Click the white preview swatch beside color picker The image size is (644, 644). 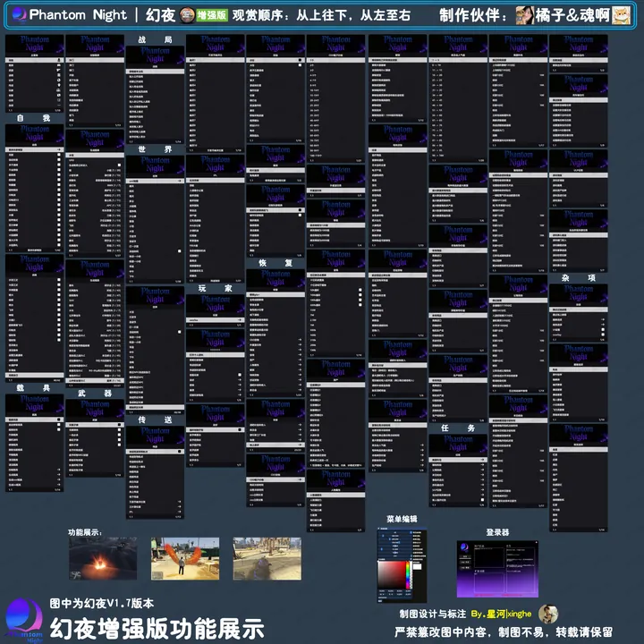pyautogui.click(x=418, y=567)
